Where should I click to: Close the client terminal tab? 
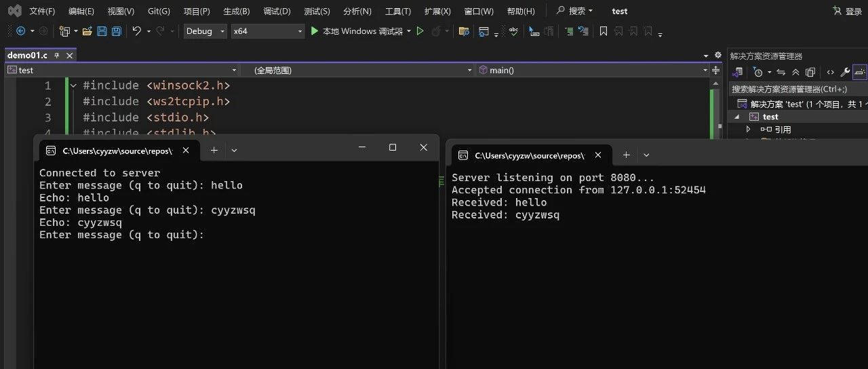[x=186, y=151]
